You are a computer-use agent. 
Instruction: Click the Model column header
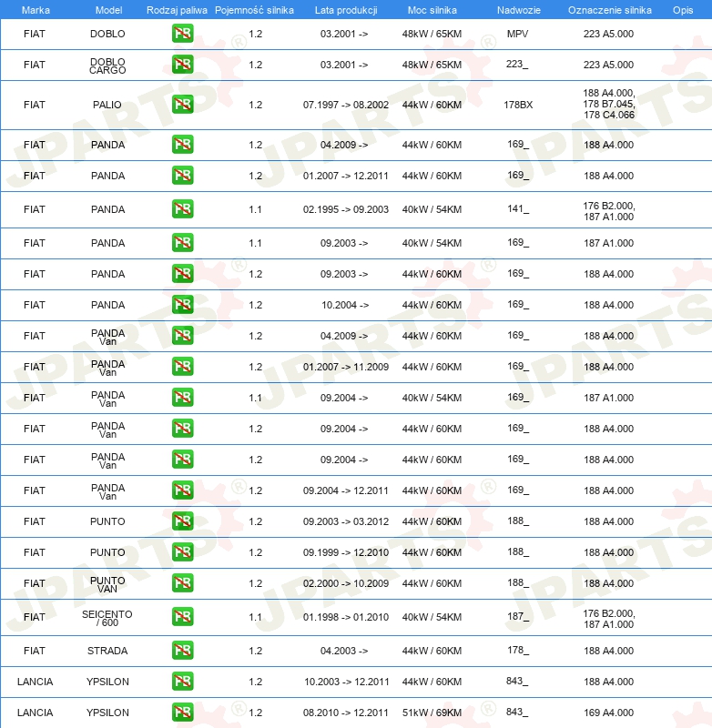coord(108,10)
